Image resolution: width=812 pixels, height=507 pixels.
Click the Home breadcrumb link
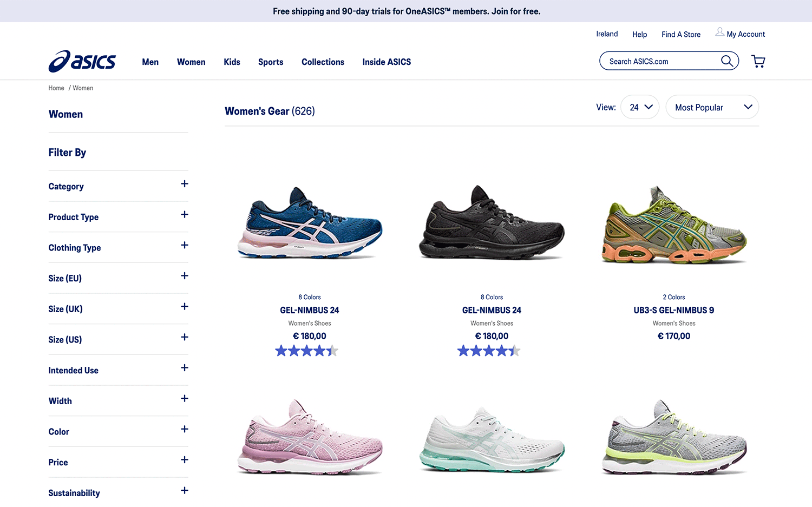tap(56, 88)
